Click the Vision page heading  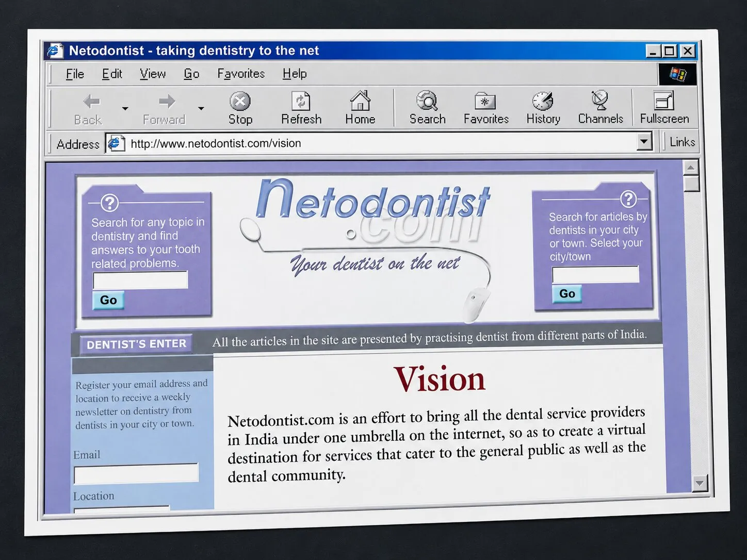click(x=440, y=379)
